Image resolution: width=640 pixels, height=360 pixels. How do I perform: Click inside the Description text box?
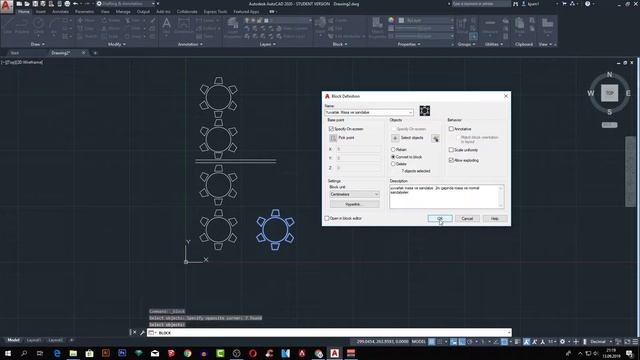447,196
